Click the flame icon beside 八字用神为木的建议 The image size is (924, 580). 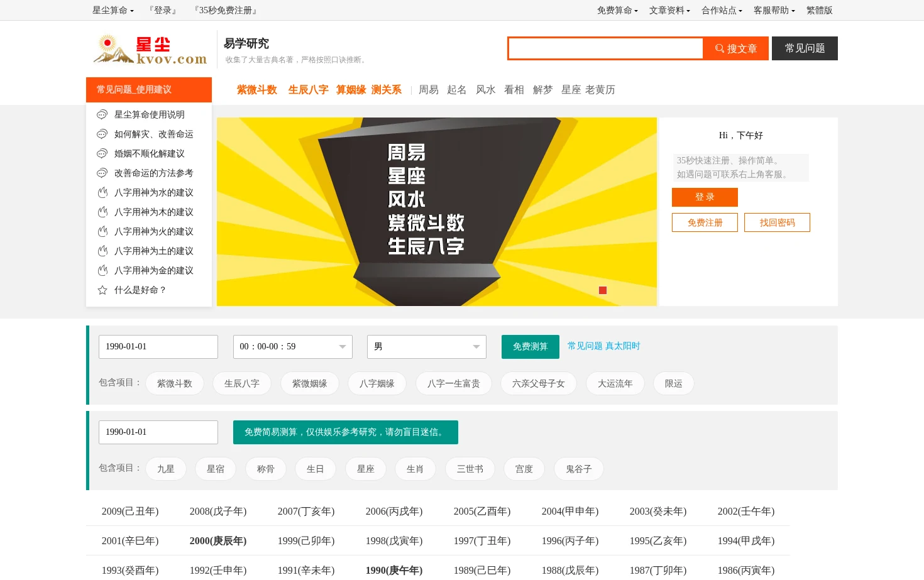(x=102, y=212)
